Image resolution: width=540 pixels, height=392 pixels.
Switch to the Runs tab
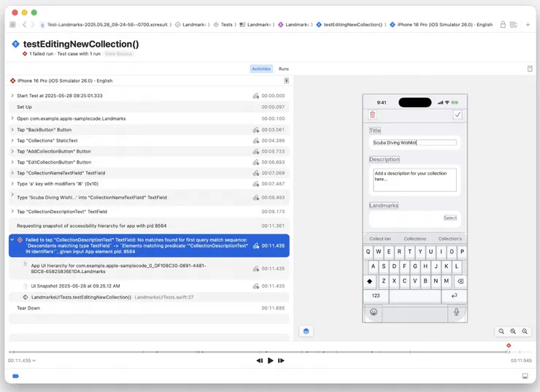(283, 69)
